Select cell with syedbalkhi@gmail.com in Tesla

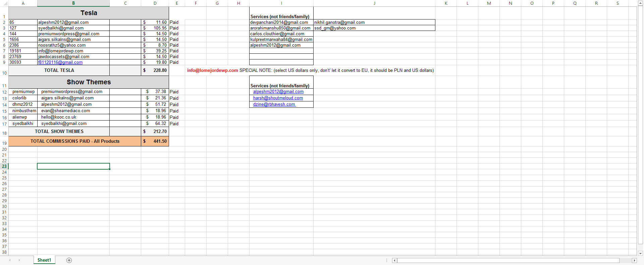[x=73, y=28]
